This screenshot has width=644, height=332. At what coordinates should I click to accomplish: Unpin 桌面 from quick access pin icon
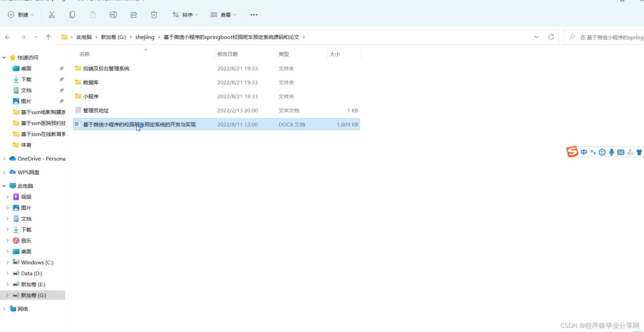tap(61, 68)
